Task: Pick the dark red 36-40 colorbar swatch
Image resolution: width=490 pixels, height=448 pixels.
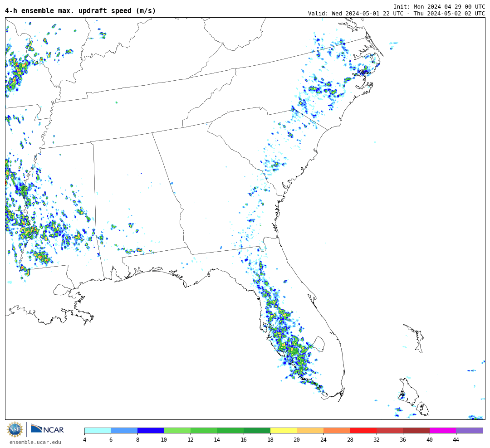Action: tap(416, 431)
